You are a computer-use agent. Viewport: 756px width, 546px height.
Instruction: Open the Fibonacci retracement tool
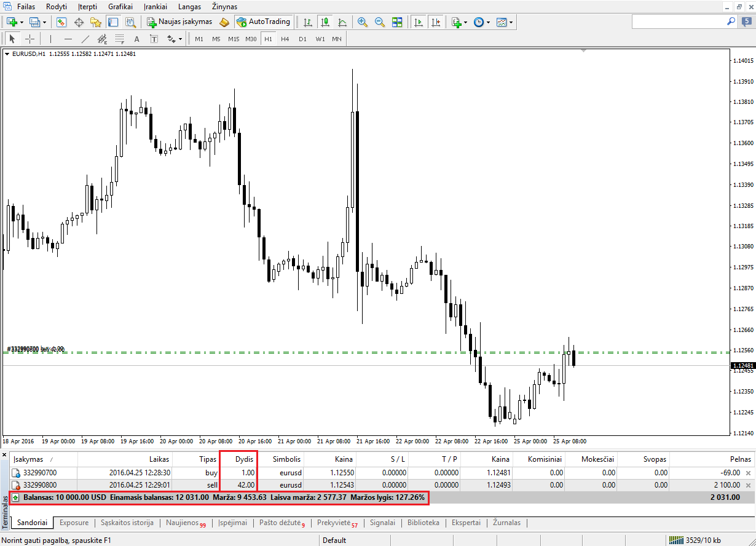pos(119,39)
